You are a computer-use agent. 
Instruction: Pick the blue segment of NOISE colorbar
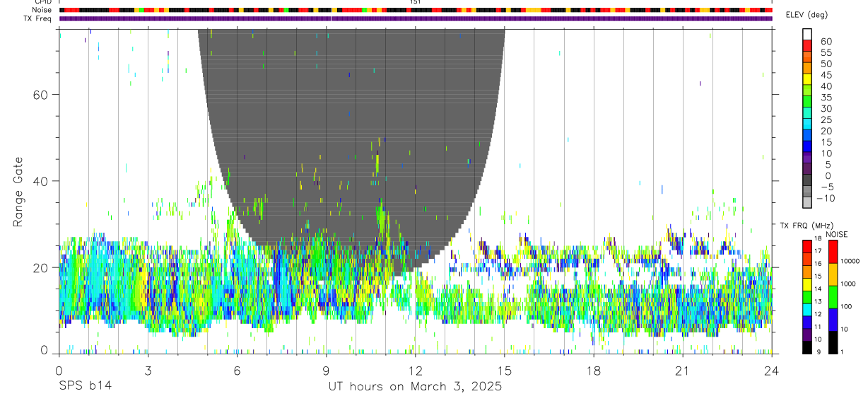pos(832,319)
